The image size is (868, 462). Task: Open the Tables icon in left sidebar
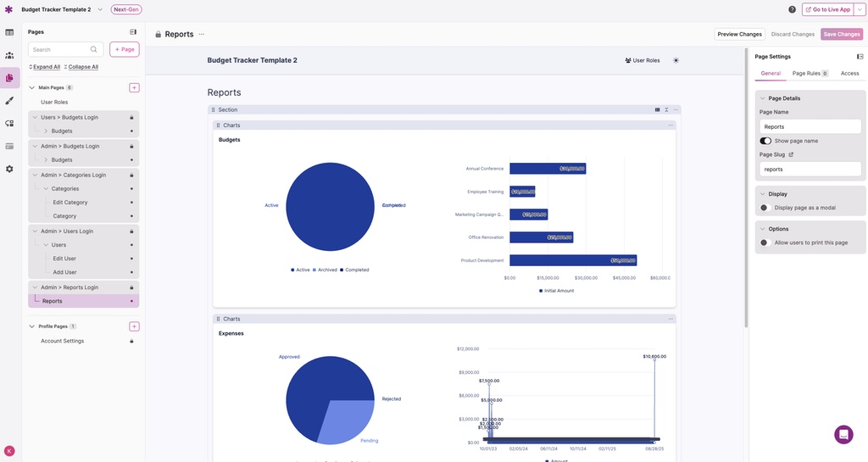point(9,32)
